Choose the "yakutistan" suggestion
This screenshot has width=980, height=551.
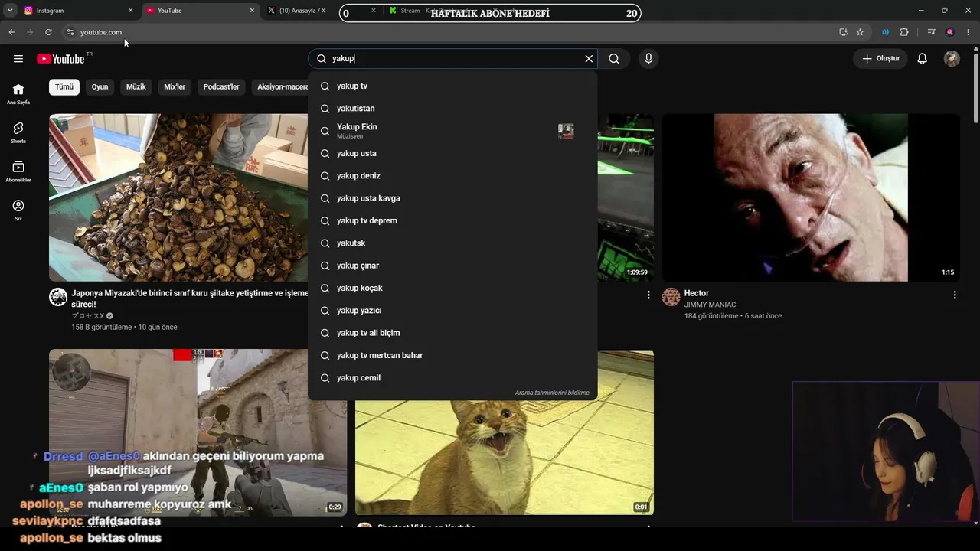[x=452, y=109]
